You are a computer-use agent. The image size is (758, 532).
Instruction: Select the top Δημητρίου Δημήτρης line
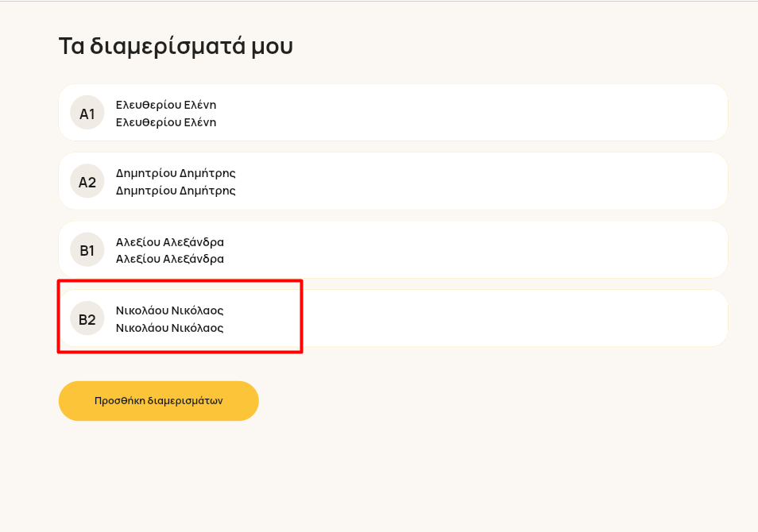coord(176,173)
